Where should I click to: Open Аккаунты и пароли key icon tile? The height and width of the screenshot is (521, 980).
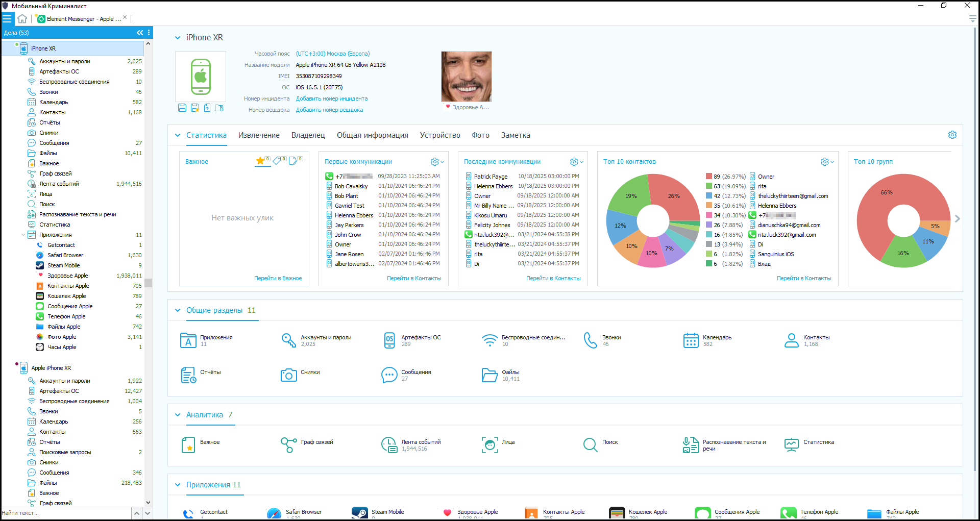coord(288,340)
